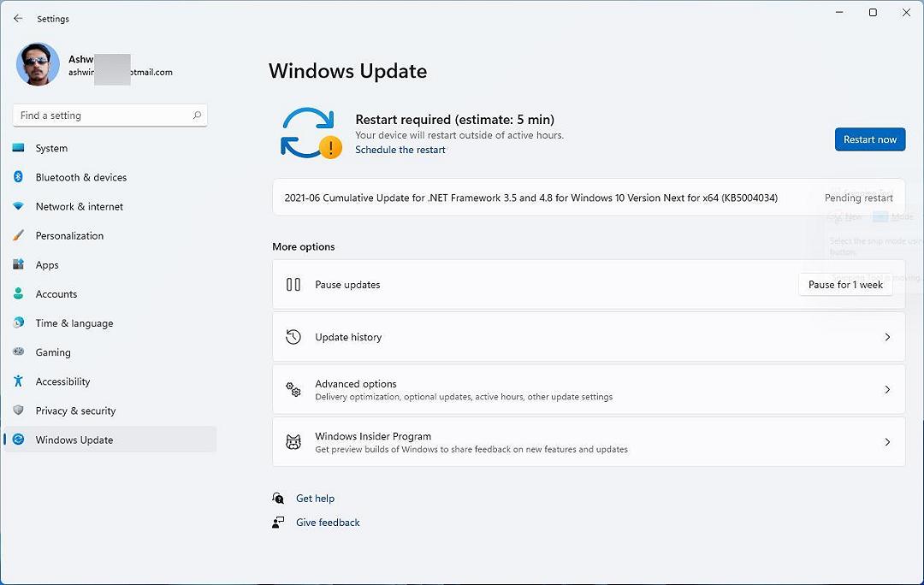924x585 pixels.
Task: Open the Advanced options text label
Action: [355, 383]
